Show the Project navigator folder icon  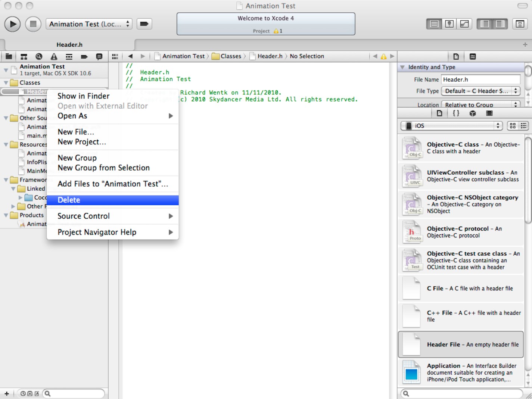(9, 56)
